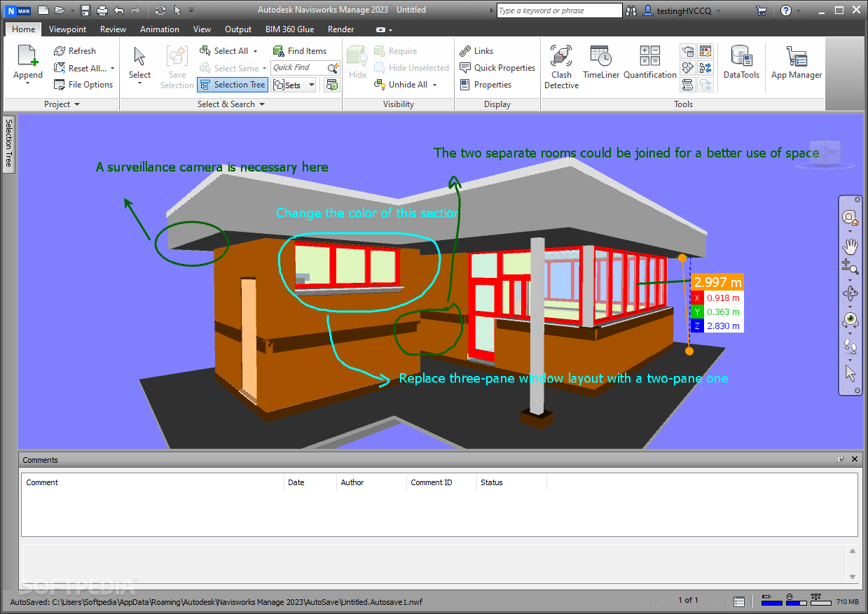Close the Comments panel
This screenshot has width=868, height=614.
[855, 459]
